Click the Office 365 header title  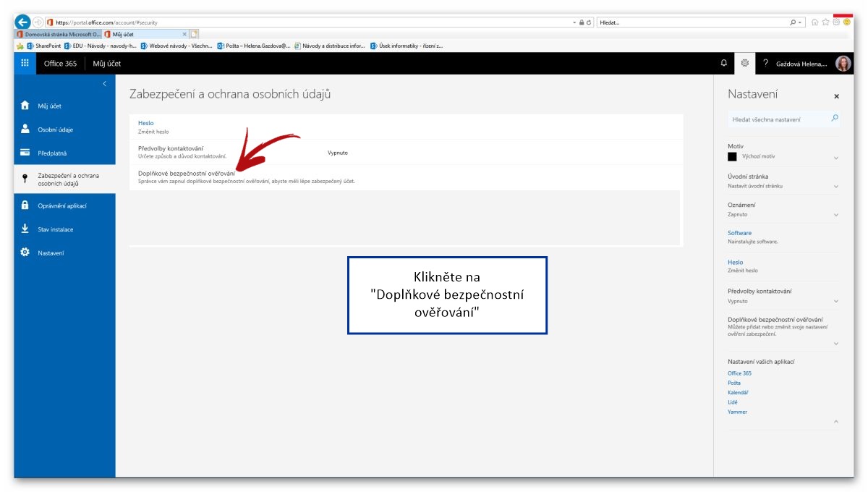[x=60, y=64]
